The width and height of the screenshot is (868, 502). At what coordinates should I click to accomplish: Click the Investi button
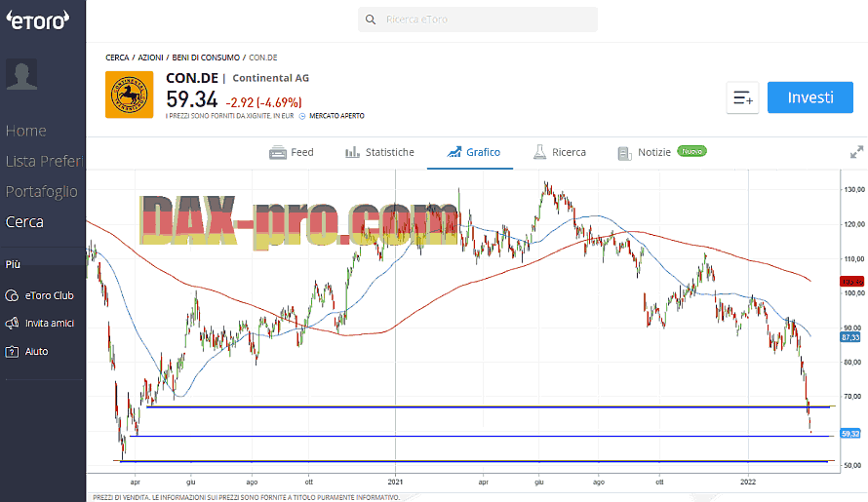(809, 97)
